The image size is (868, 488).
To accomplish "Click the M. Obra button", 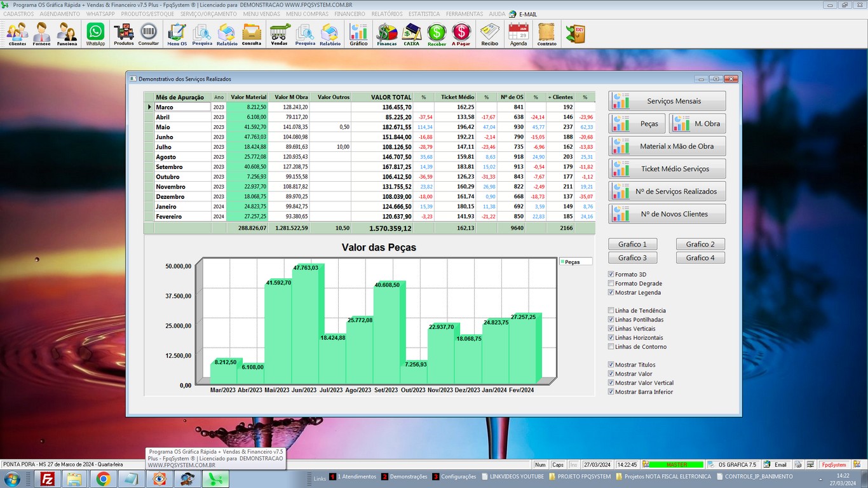I will [697, 124].
